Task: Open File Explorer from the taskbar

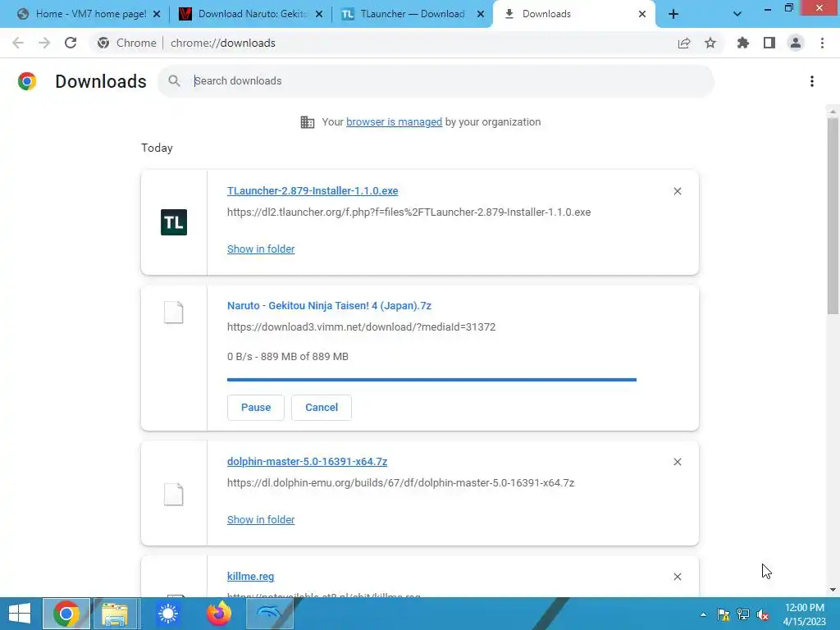Action: [115, 614]
